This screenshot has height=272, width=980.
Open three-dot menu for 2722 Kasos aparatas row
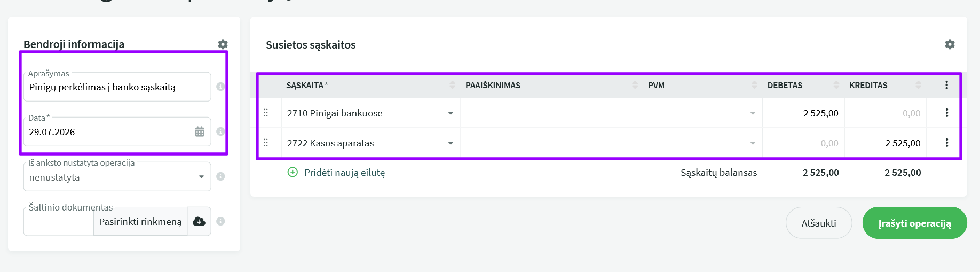947,143
